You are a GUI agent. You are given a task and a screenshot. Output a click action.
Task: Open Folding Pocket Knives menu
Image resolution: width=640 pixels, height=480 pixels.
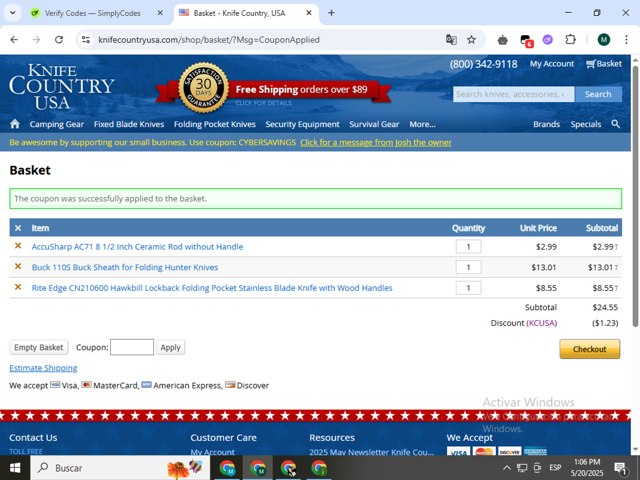coord(215,124)
